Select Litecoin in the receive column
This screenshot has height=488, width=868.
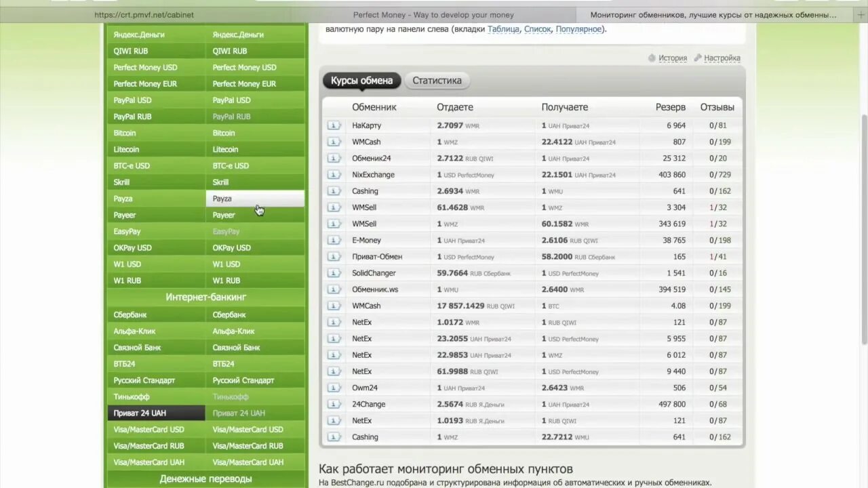pyautogui.click(x=255, y=149)
